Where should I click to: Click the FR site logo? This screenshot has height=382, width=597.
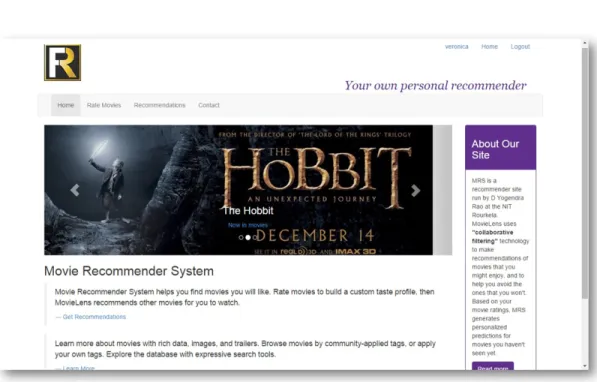pyautogui.click(x=62, y=62)
